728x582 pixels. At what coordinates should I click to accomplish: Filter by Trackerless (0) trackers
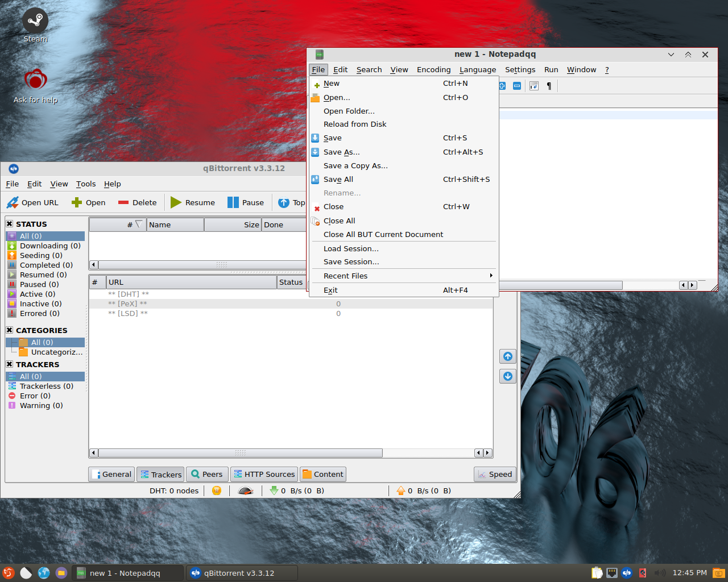(x=45, y=386)
